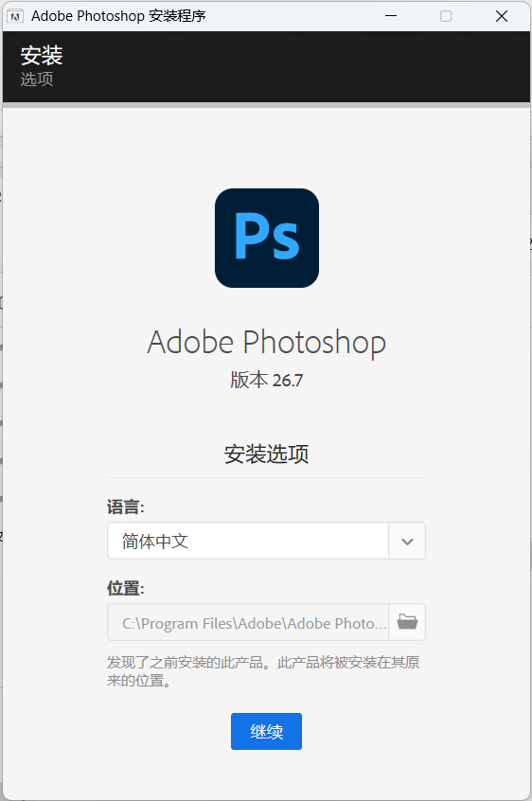Click the folder browse icon beside location
532x801 pixels.
tap(407, 622)
